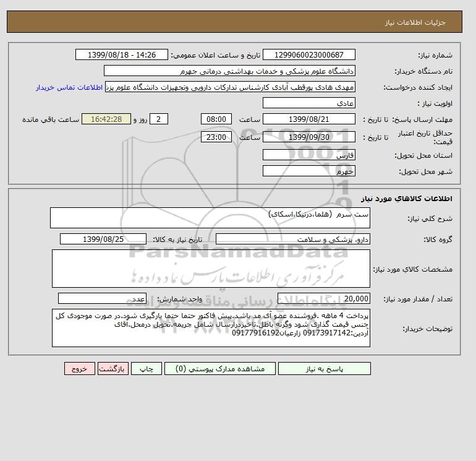This screenshot has width=476, height=461.
Task: Click the شهر محل تحویل label
Action: click(x=425, y=171)
